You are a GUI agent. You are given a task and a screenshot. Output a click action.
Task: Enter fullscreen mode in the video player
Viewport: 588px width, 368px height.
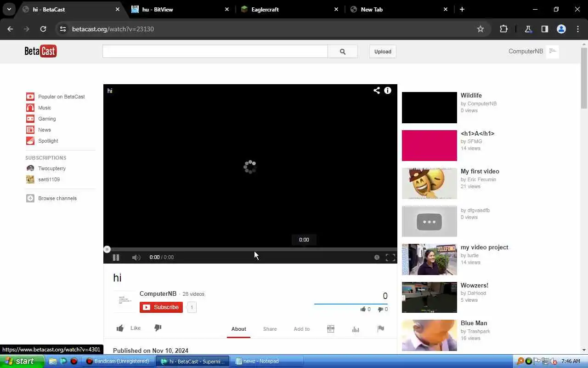pyautogui.click(x=390, y=258)
